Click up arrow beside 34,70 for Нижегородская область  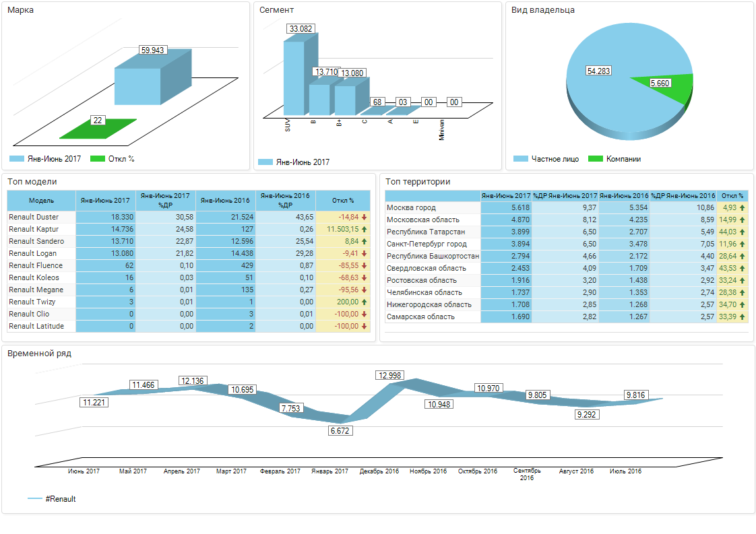pyautogui.click(x=742, y=304)
